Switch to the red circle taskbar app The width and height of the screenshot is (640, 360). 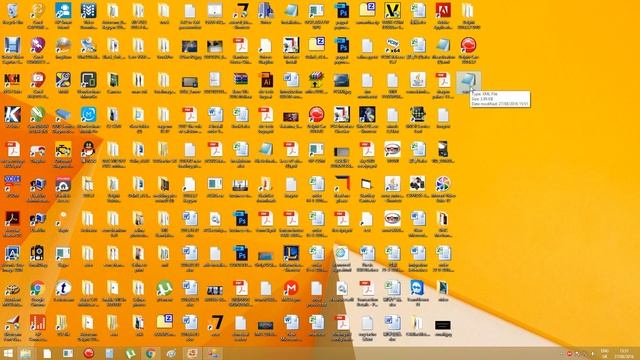pos(89,353)
